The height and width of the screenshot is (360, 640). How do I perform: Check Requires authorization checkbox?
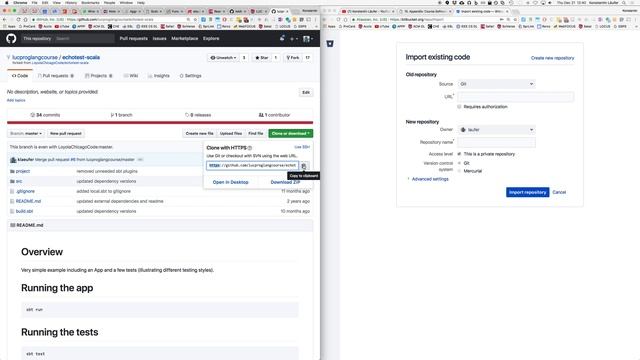[460, 107]
